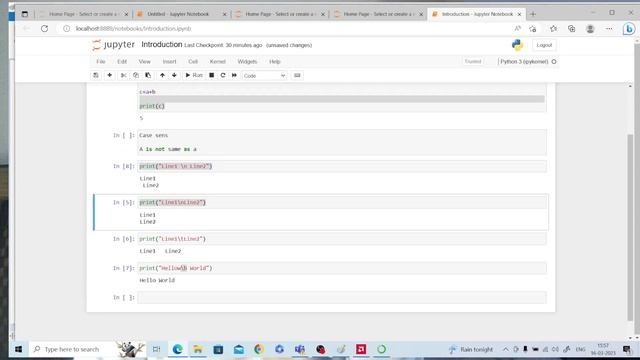Run the selected cell
Screen dimensions: 640x360
pyautogui.click(x=194, y=76)
